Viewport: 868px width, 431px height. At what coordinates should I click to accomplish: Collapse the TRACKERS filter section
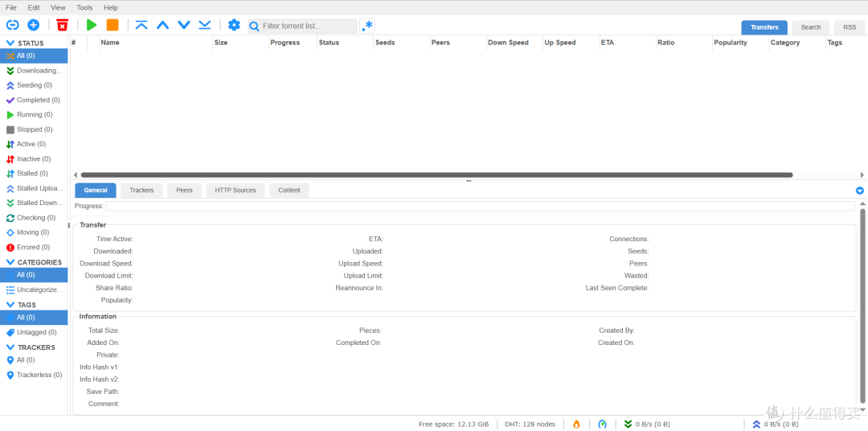tap(10, 347)
